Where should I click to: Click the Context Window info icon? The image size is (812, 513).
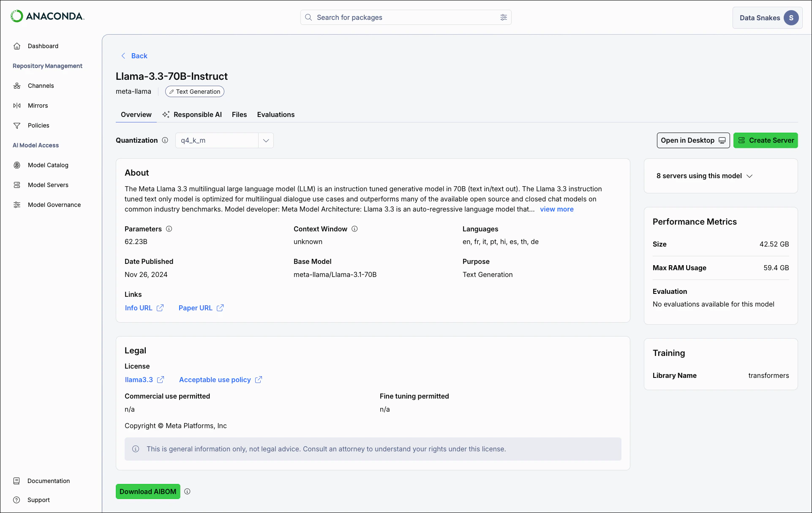point(354,229)
